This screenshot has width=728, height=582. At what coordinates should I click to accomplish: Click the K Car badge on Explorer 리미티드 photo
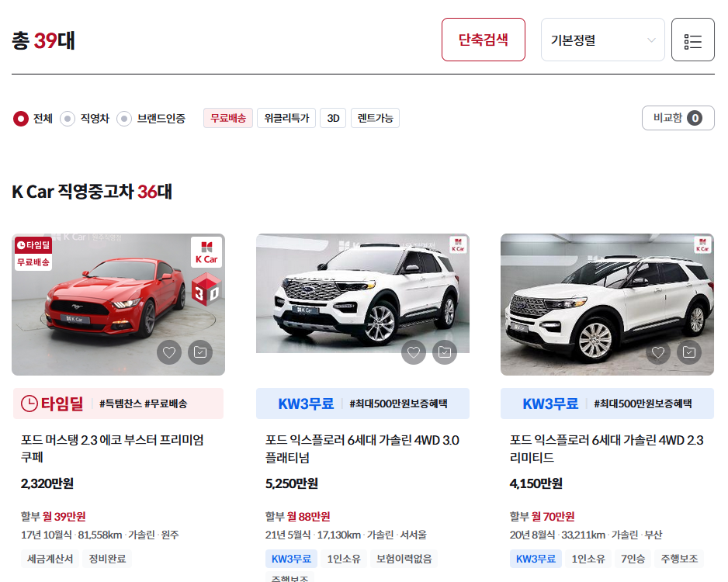[x=702, y=244]
